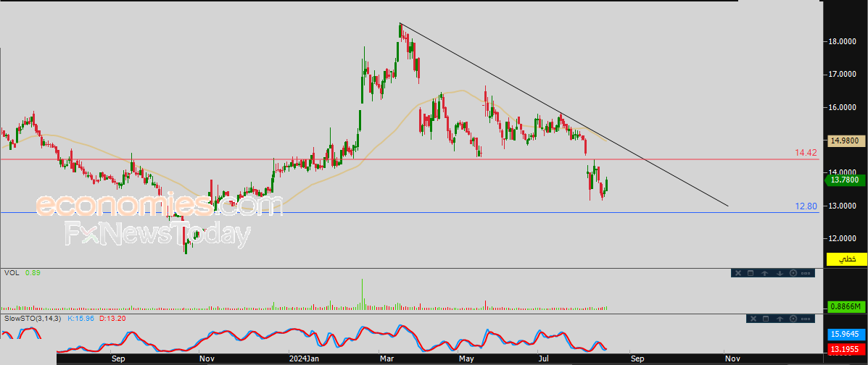This screenshot has width=868, height=365.
Task: Click the 14.0000 price axis label
Action: coord(844,172)
